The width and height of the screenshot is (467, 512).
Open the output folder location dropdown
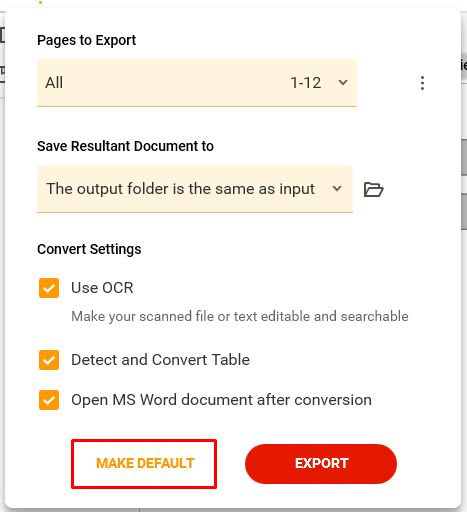195,189
